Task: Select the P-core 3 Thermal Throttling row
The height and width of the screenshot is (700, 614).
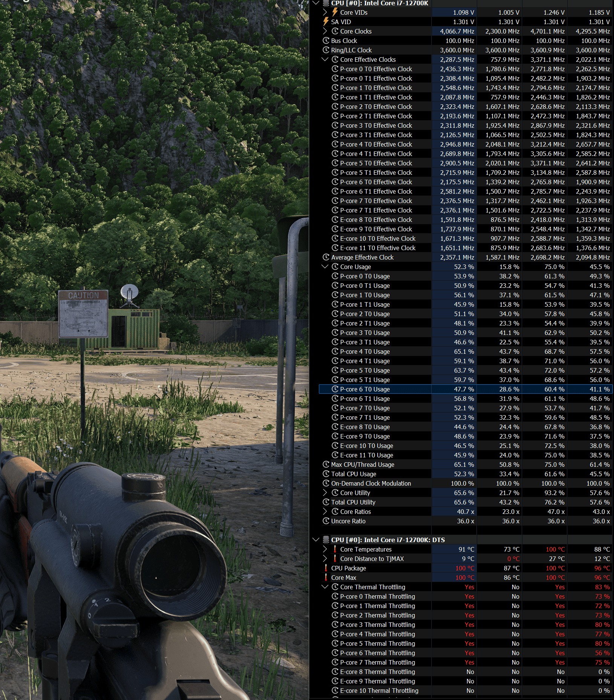Action: pyautogui.click(x=465, y=625)
